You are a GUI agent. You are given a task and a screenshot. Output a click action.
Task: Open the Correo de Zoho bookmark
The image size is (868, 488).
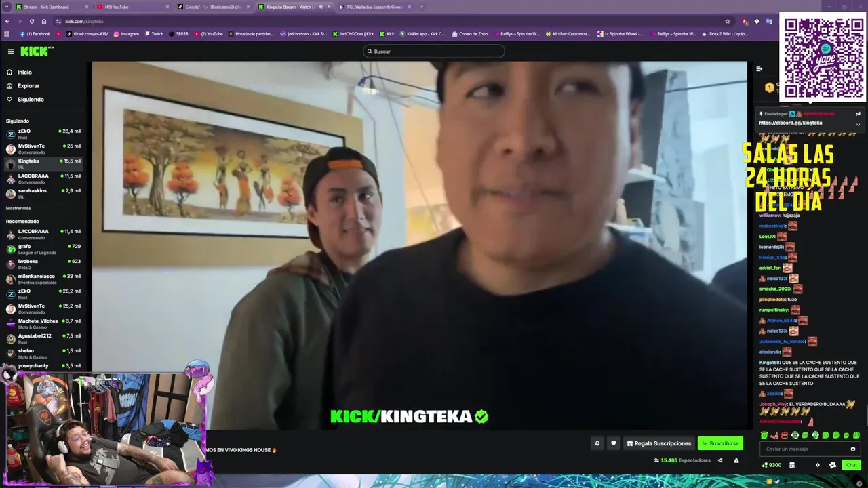tap(469, 34)
